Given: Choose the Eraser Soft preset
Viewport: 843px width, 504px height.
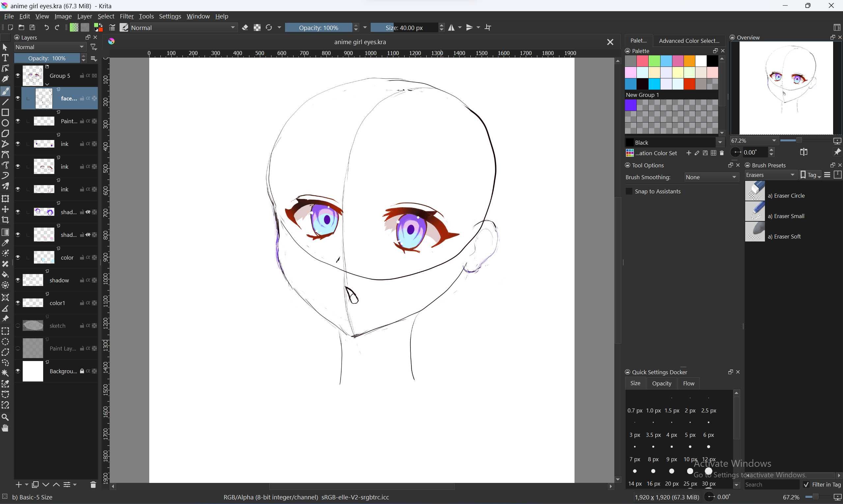Looking at the screenshot, I should click(793, 232).
